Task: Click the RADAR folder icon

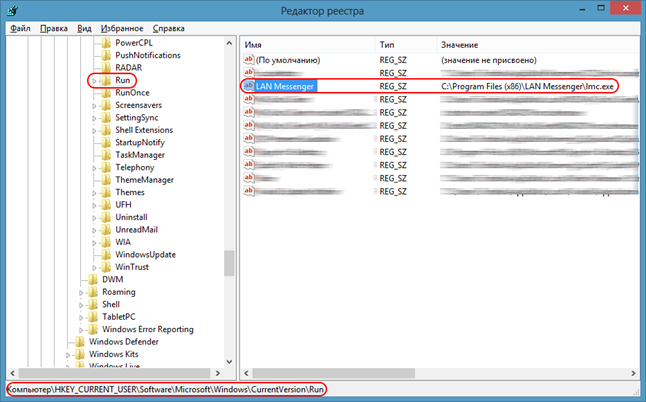Action: (x=106, y=68)
